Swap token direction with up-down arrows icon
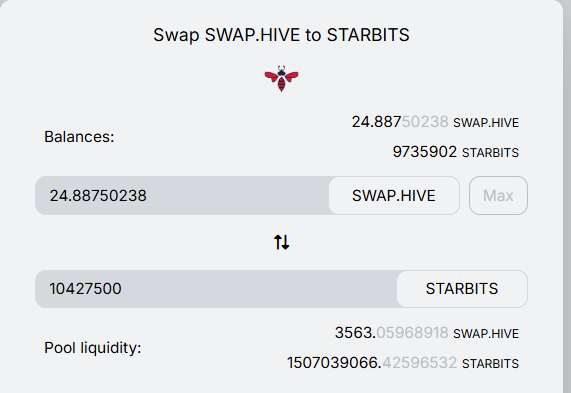Image resolution: width=571 pixels, height=393 pixels. click(281, 242)
